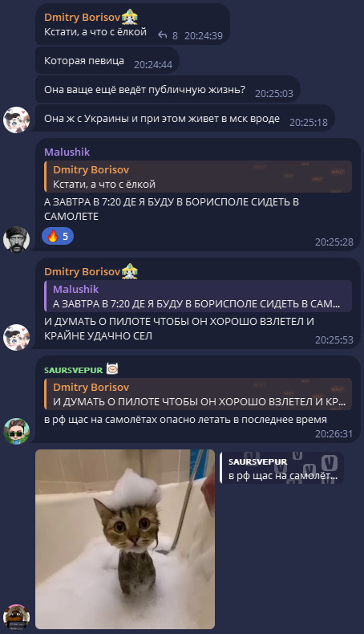364x634 pixels.
Task: Jump to Malushik's quoted message about Борисполь
Action: tap(198, 296)
